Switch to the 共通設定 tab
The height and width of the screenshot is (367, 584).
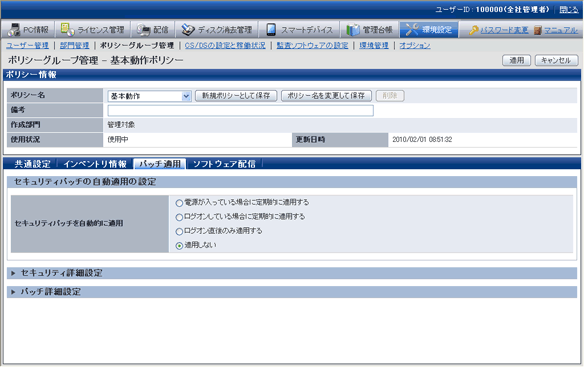click(32, 164)
